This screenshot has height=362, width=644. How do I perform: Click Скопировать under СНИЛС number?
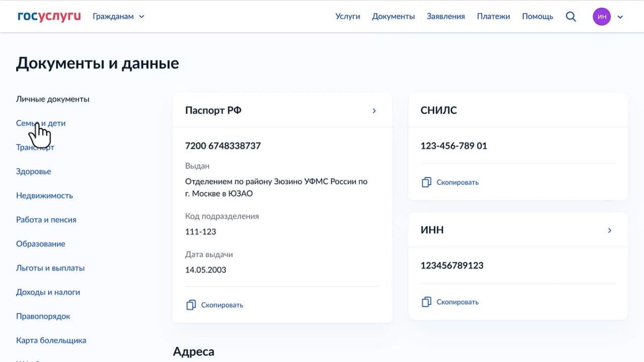[x=458, y=182]
